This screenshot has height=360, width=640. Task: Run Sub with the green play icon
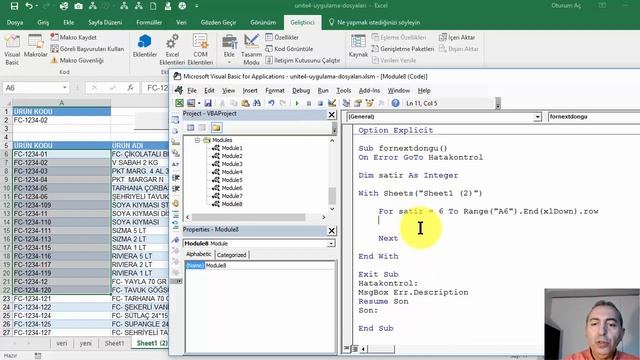click(x=297, y=103)
